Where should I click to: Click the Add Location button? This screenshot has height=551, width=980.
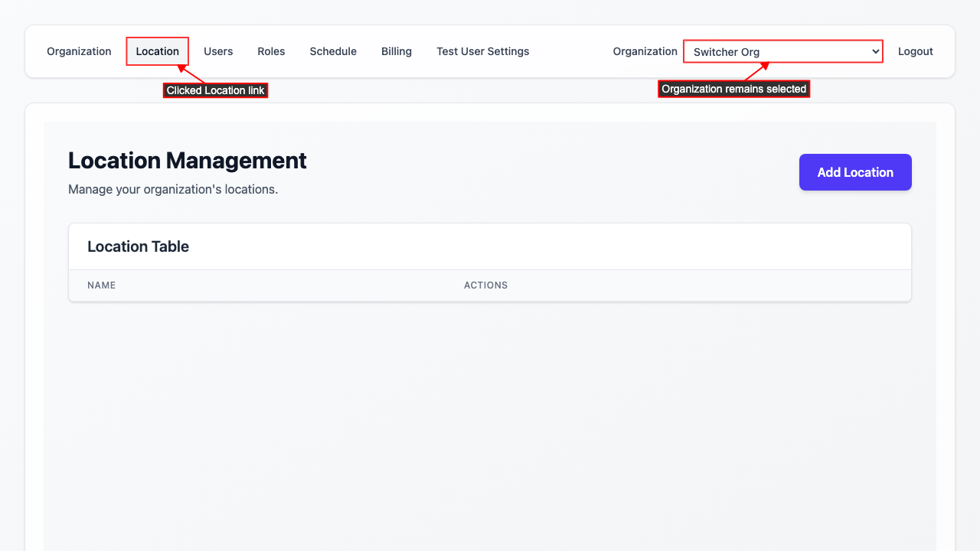tap(855, 172)
